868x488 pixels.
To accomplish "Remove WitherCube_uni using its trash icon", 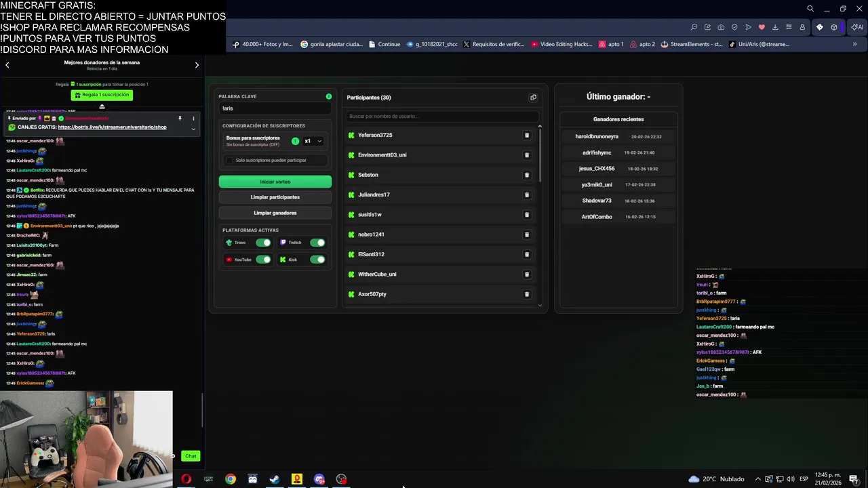I will coord(526,274).
